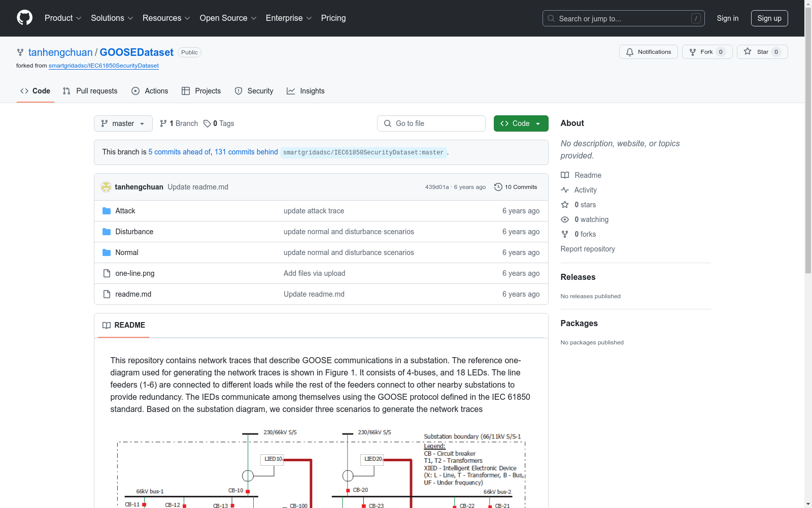
Task: Click the readme.md file icon
Action: [x=107, y=294]
